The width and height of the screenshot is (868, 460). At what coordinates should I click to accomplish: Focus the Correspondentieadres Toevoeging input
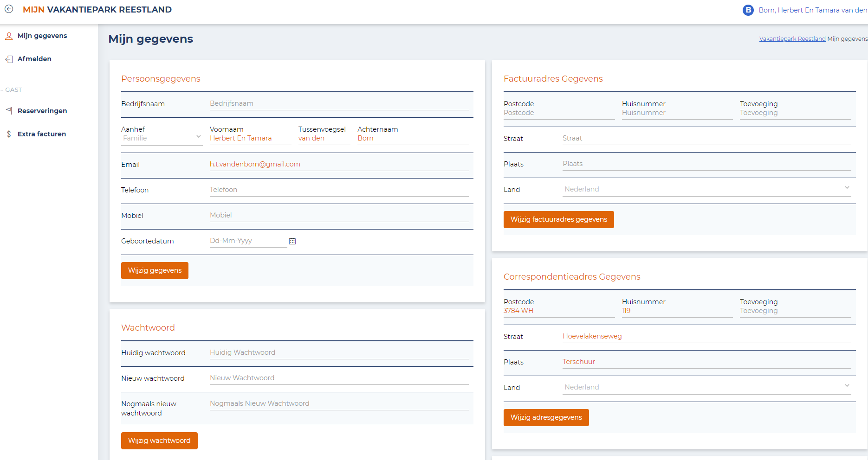tap(795, 311)
